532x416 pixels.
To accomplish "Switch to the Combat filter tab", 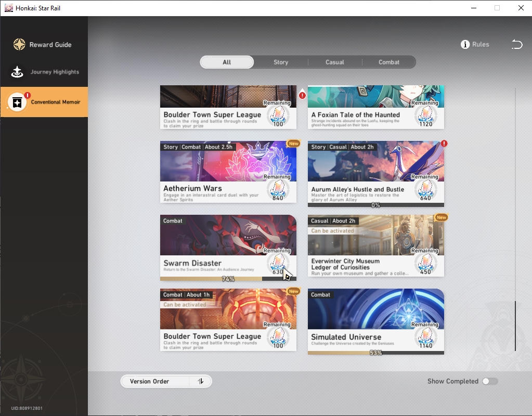I will 389,62.
